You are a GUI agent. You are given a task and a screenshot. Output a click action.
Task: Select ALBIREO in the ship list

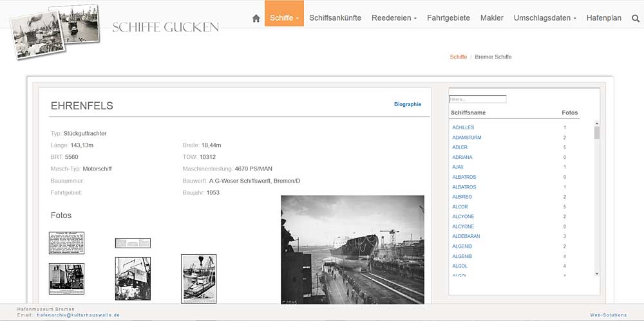[462, 197]
